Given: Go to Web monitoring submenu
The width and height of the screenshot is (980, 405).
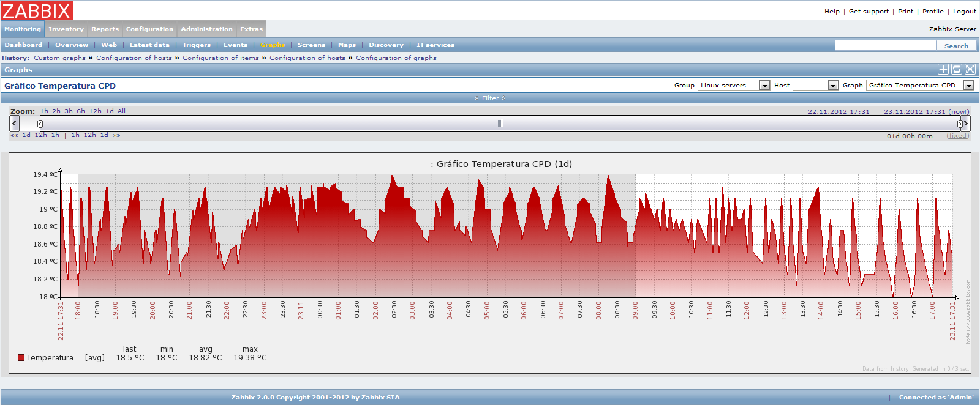Looking at the screenshot, I should (109, 45).
